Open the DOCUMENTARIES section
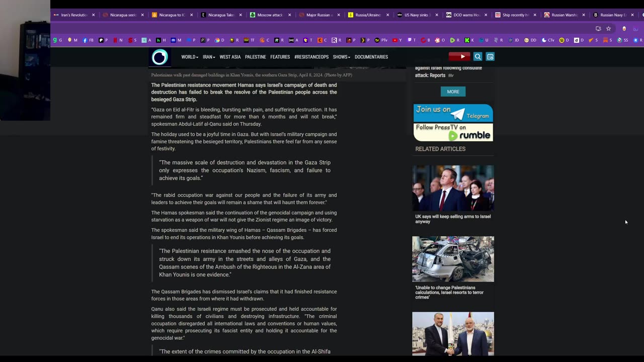Viewport: 644px width, 362px height. (x=371, y=57)
